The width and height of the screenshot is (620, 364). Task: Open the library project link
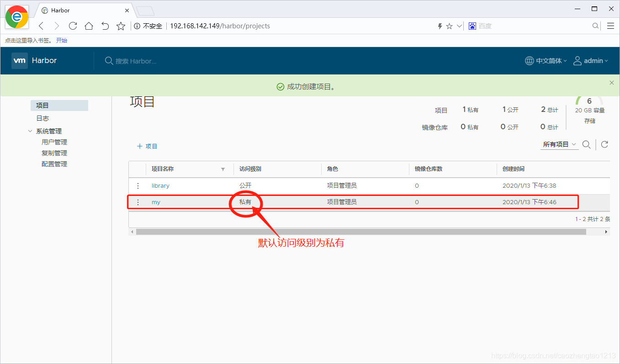pyautogui.click(x=160, y=186)
